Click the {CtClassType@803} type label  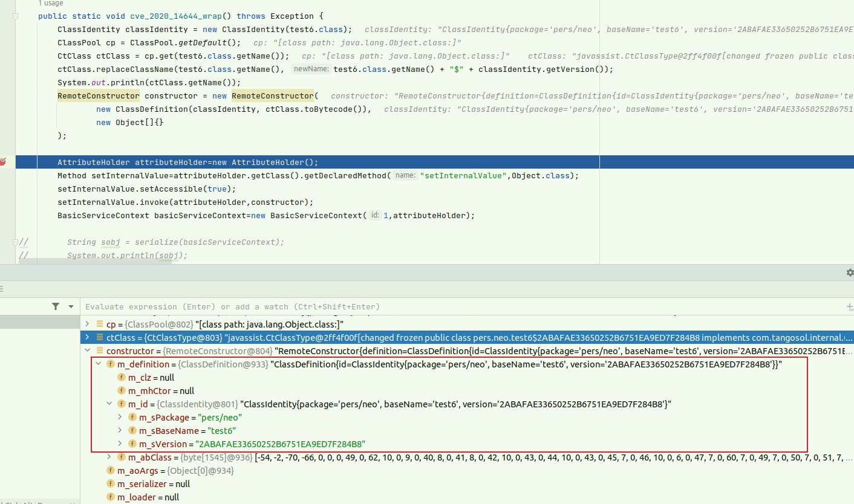183,337
